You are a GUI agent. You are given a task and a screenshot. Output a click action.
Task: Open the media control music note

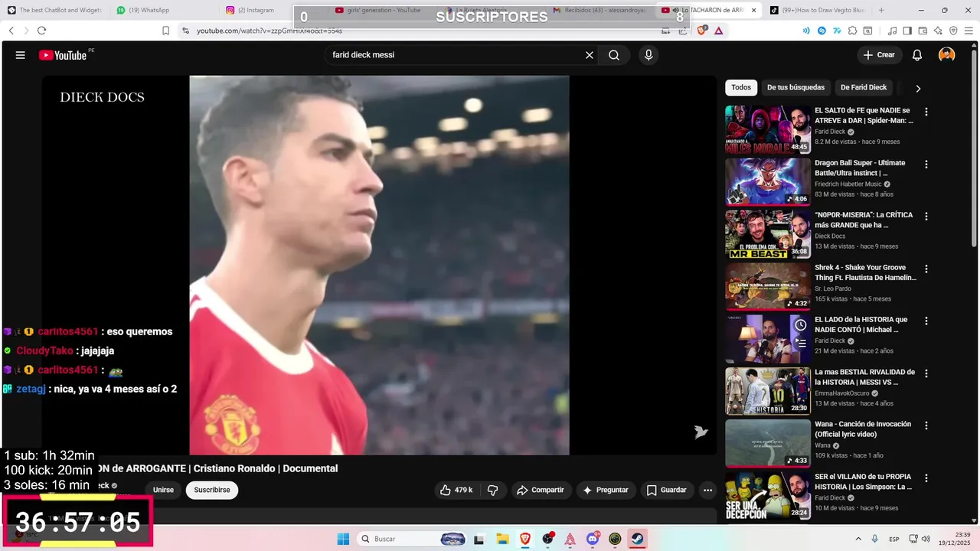(892, 31)
